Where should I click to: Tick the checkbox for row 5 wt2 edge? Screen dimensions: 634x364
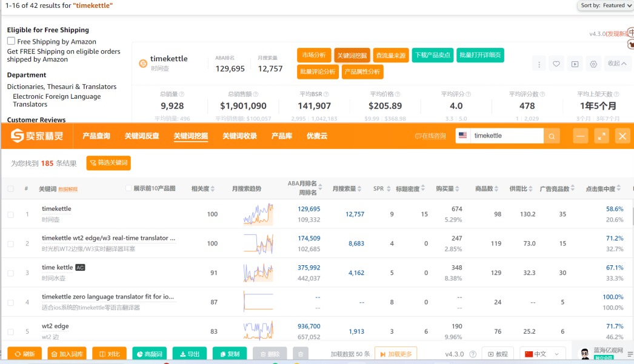click(10, 332)
